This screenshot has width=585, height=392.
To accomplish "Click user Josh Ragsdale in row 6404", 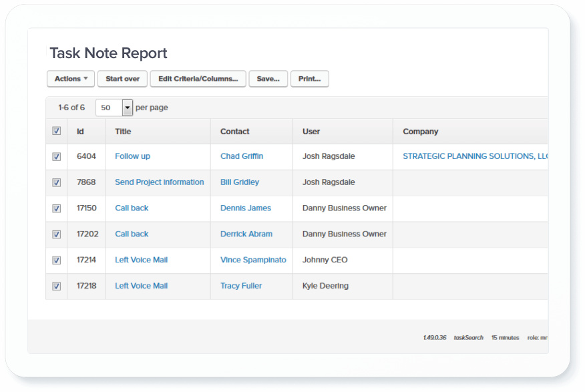I will 329,156.
